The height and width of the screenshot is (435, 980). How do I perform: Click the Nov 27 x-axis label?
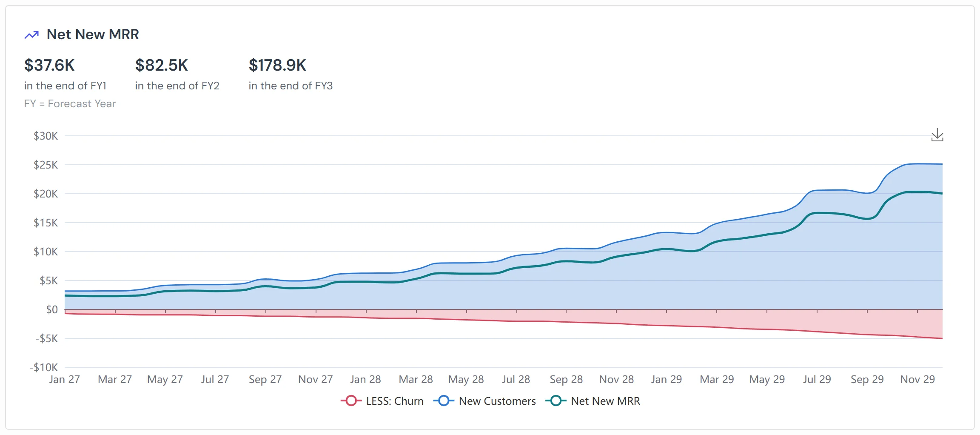316,379
